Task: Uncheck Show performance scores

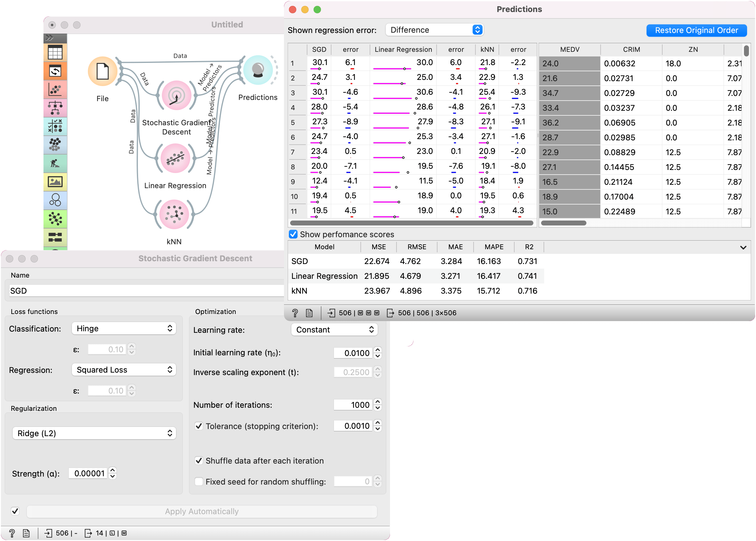Action: [293, 234]
